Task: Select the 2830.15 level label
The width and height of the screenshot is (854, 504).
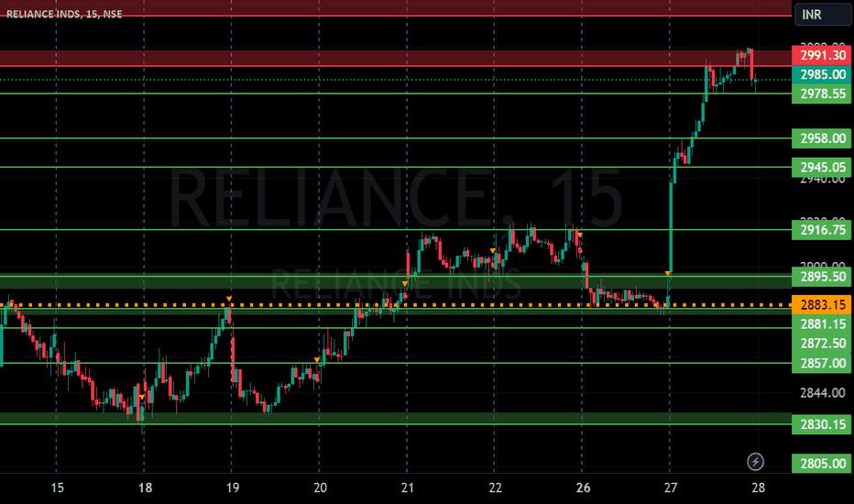Action: tap(821, 424)
